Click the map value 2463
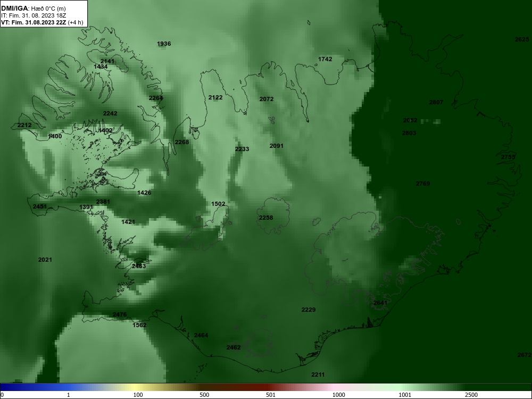The image size is (532, 399). [139, 267]
